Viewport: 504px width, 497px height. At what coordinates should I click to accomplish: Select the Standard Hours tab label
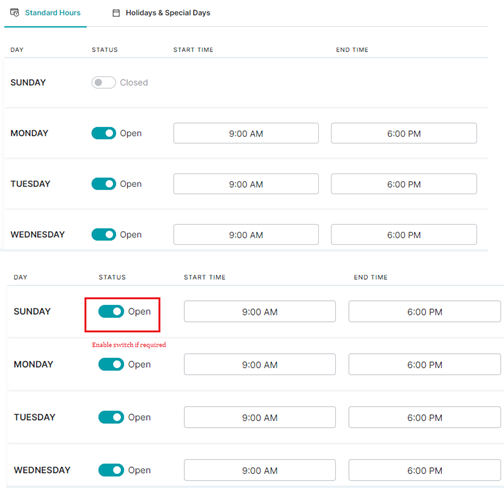[x=53, y=13]
